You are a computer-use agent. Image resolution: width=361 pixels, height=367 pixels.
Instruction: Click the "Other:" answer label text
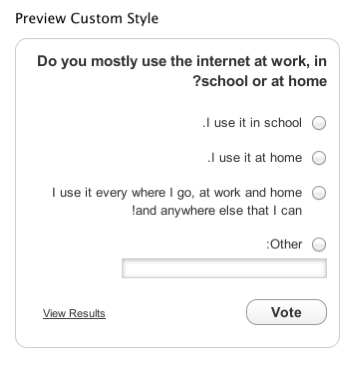coord(284,244)
